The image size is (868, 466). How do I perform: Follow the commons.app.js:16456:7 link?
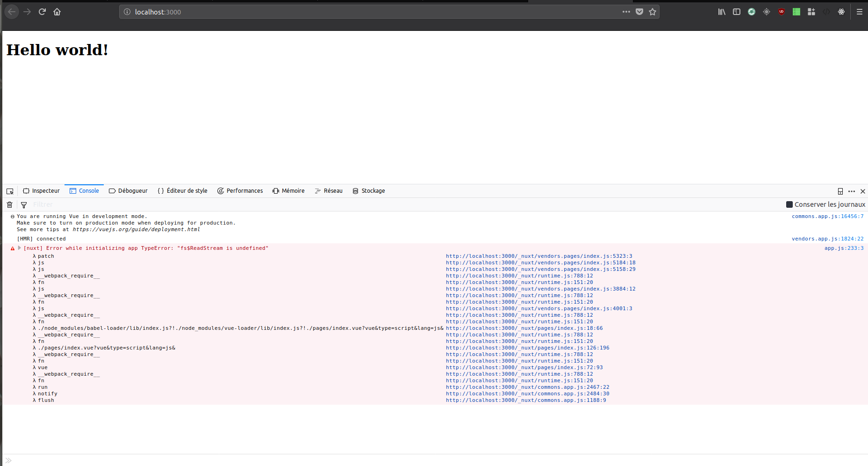point(828,216)
